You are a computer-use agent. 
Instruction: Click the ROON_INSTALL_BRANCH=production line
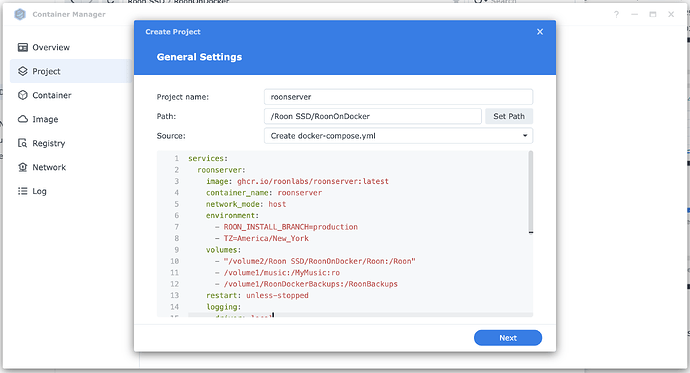286,227
